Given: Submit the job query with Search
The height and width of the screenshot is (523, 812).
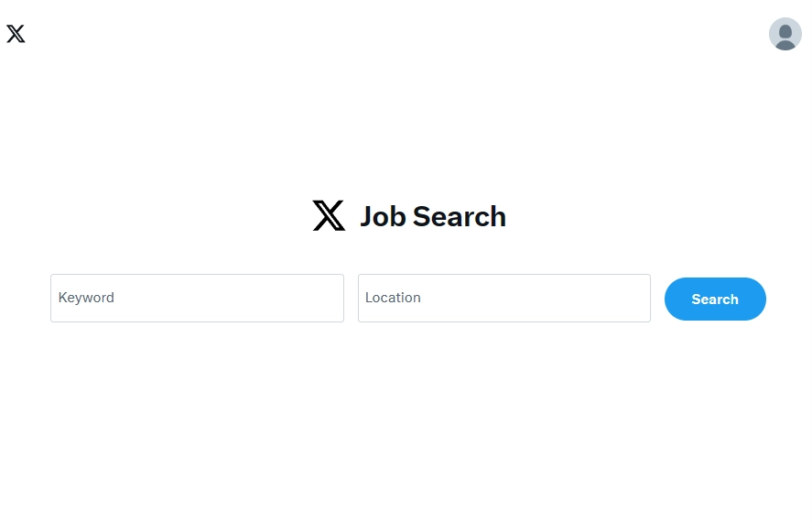Looking at the screenshot, I should [715, 300].
